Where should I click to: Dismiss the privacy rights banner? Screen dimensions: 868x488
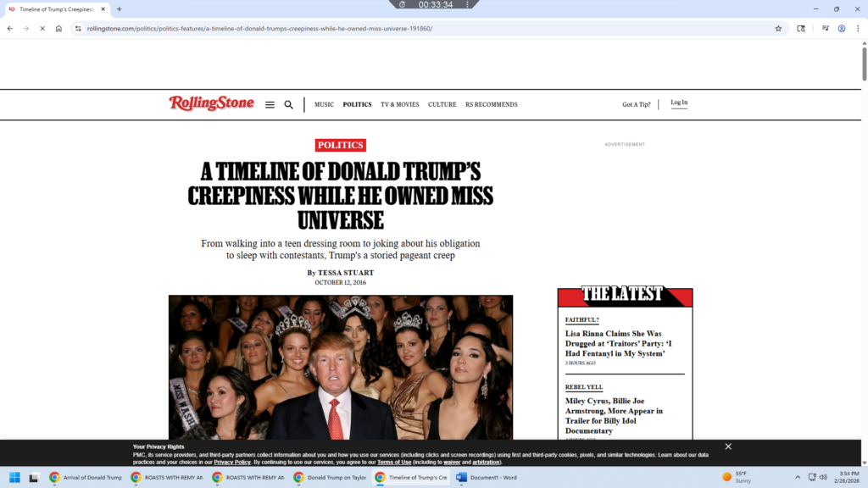(727, 446)
